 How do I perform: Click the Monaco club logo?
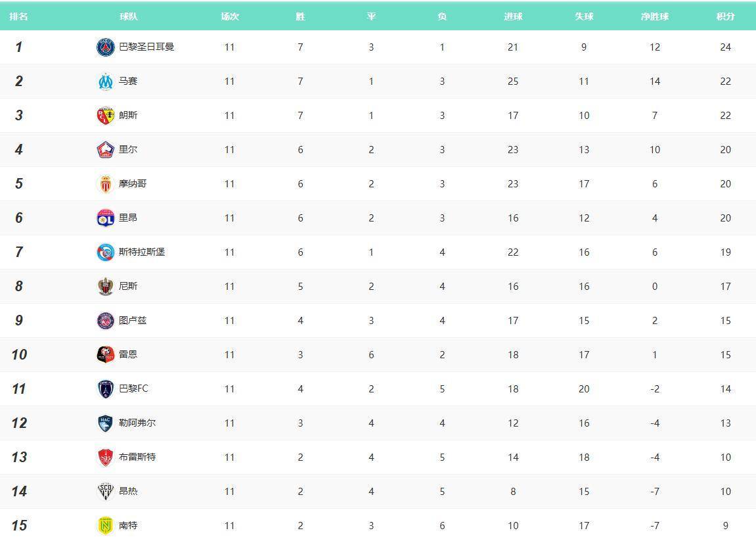pos(105,184)
